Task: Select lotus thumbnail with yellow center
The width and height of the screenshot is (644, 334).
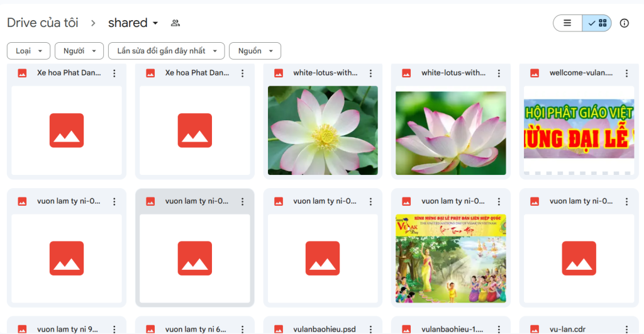Action: (x=323, y=130)
